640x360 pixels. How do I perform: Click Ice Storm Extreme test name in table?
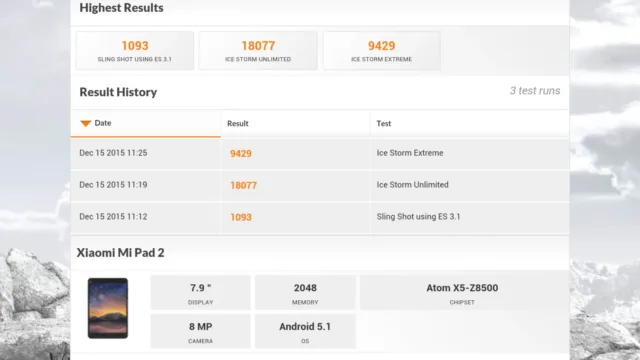(x=410, y=153)
